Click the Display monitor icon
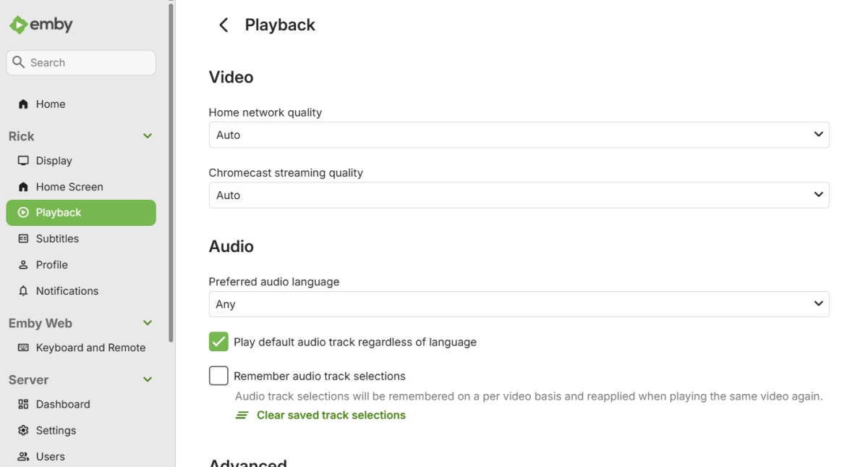This screenshot has width=868, height=467. click(x=23, y=161)
